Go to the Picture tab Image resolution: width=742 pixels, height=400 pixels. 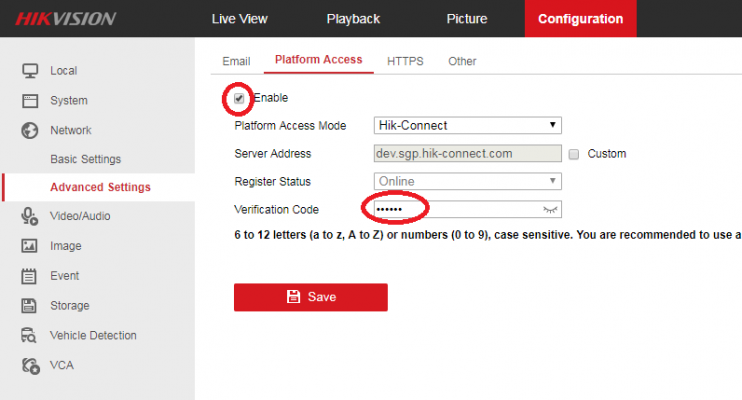(467, 19)
